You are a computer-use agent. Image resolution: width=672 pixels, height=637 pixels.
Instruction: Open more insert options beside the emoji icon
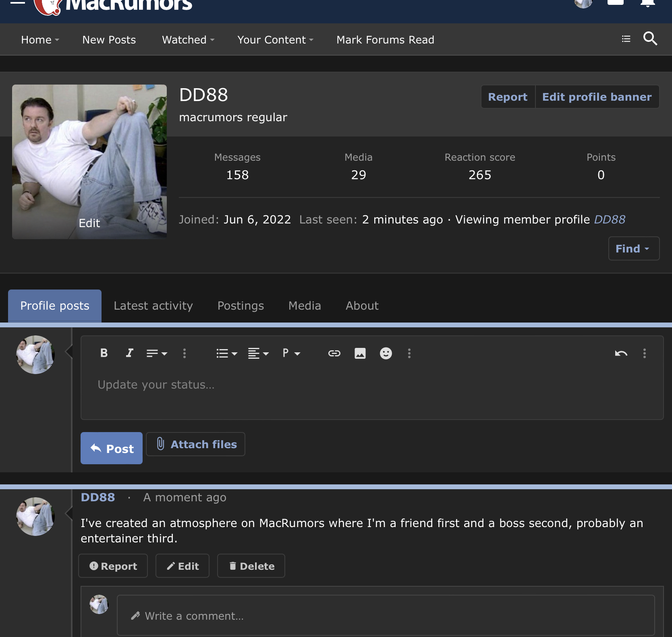point(409,353)
